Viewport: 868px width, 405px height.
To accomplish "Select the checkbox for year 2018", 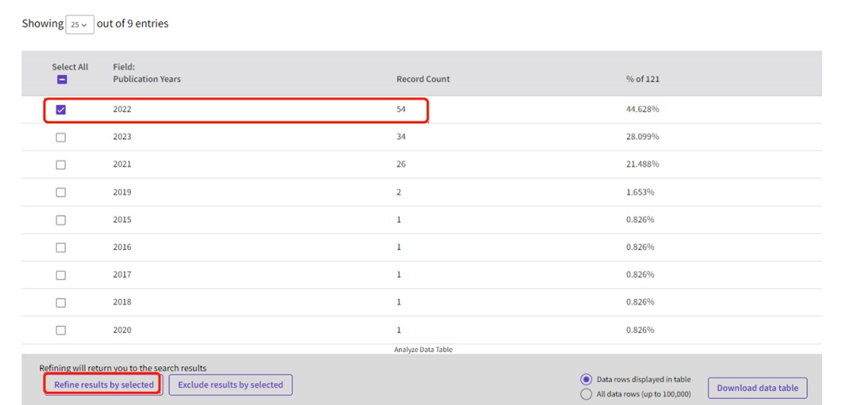I will tap(61, 303).
